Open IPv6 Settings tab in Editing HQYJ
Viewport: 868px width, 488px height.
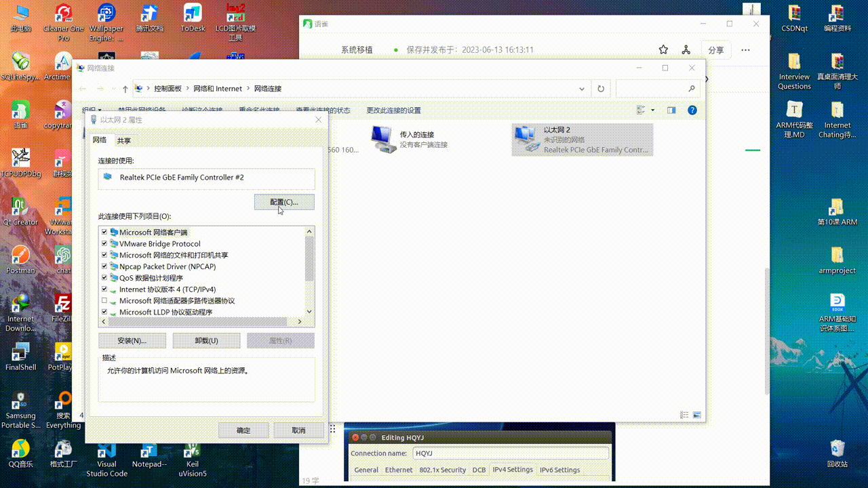click(559, 470)
